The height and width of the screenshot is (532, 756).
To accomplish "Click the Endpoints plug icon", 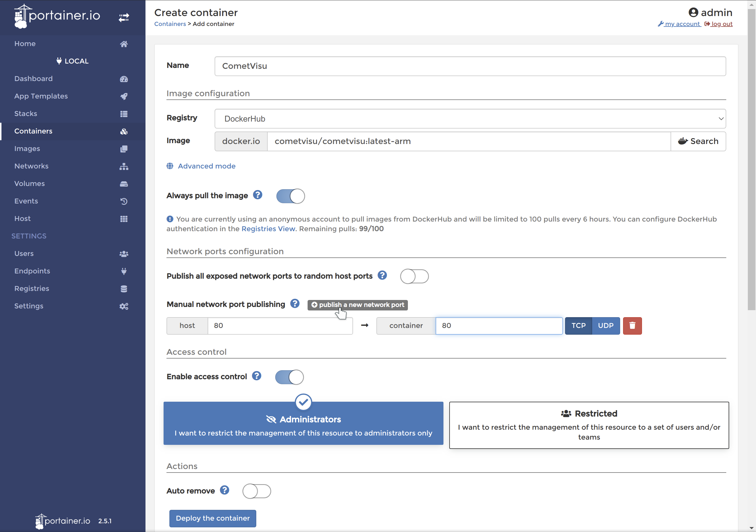I will pos(124,271).
